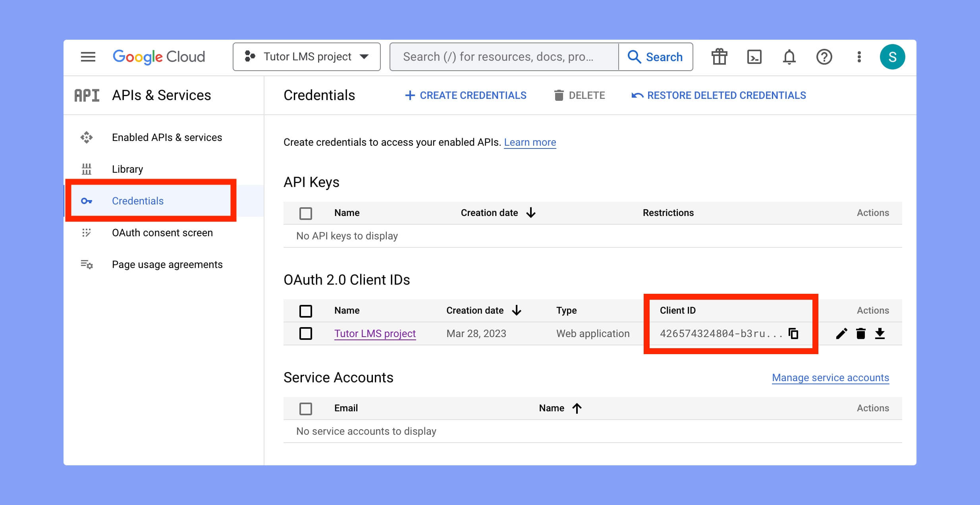Image resolution: width=980 pixels, height=505 pixels.
Task: Click the hamburger menu icon top left
Action: tap(88, 57)
